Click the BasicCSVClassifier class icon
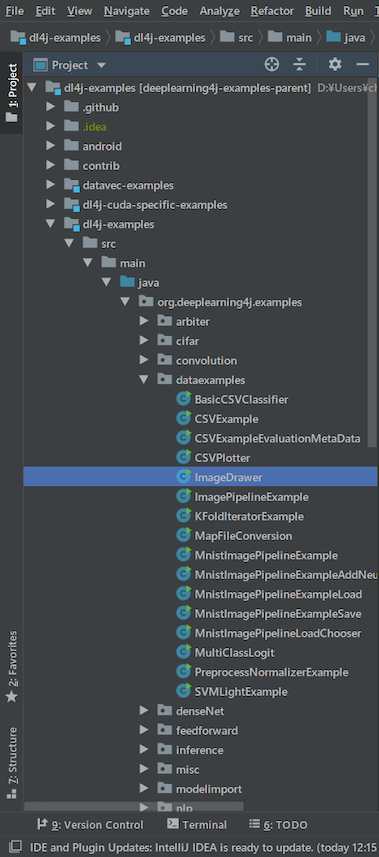The width and height of the screenshot is (379, 857). 183,399
